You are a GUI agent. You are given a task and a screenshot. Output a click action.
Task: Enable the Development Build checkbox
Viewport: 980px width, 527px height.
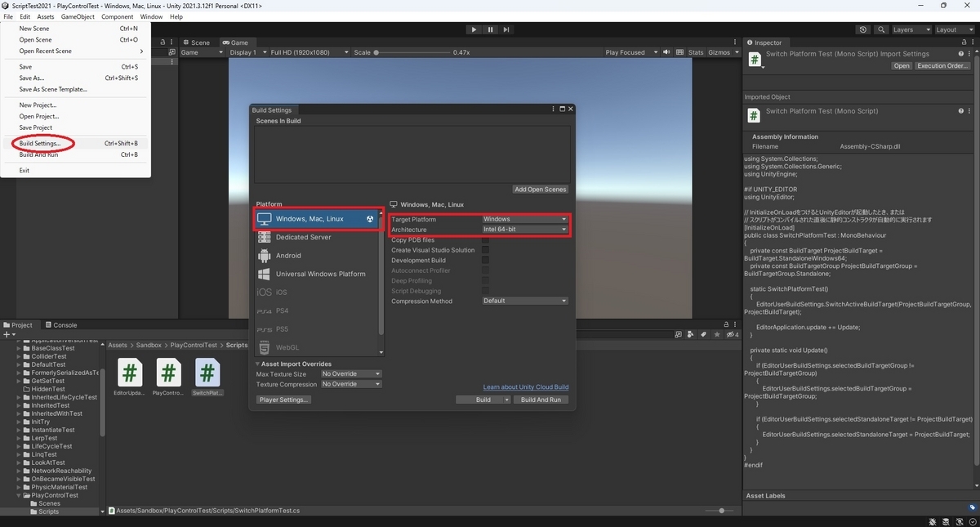click(x=485, y=261)
